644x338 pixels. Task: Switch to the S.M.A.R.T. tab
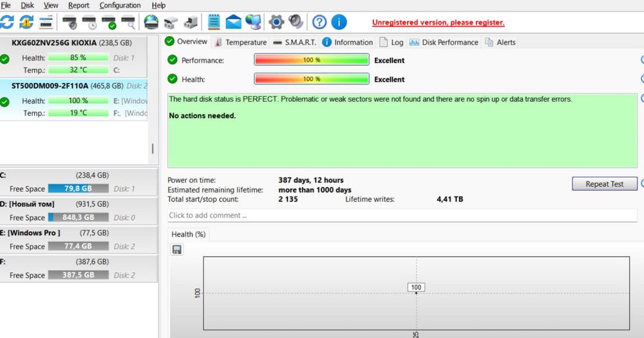click(294, 42)
